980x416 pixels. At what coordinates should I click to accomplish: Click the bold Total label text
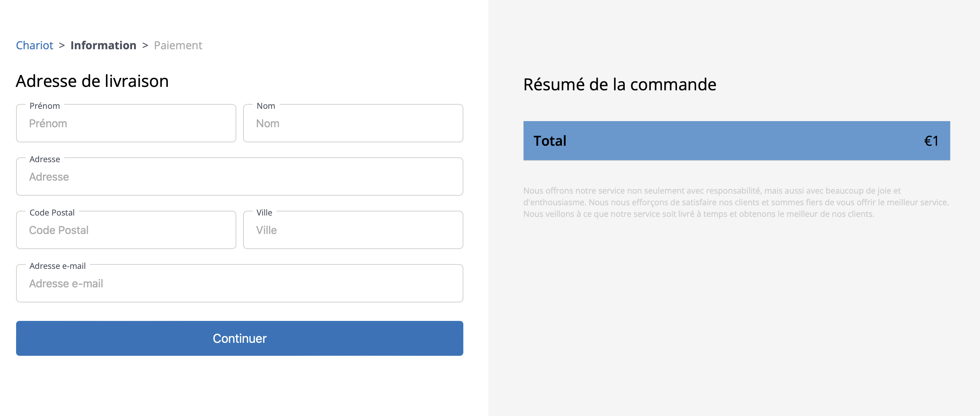click(x=549, y=141)
